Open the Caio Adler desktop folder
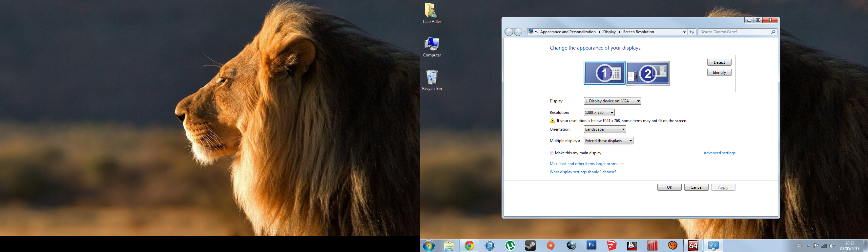868x252 pixels. pos(432,13)
